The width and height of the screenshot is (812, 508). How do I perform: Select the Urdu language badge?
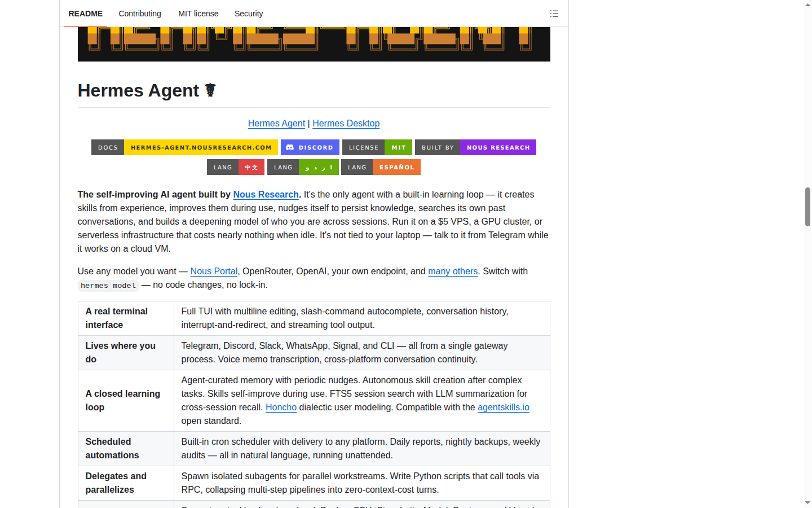(303, 167)
